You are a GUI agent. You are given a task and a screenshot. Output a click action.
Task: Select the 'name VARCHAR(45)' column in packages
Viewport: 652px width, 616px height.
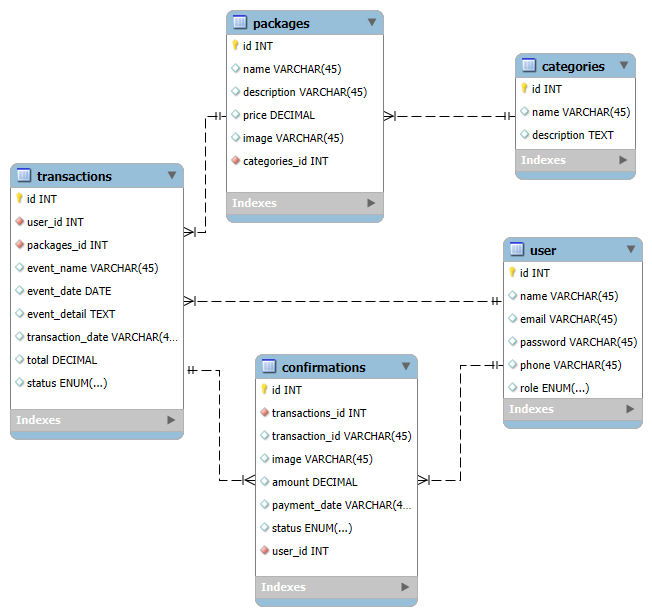(292, 69)
